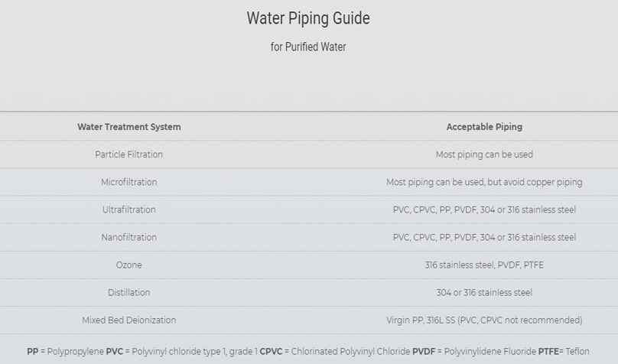Click the 'avoid copper piping' cell for Microfiltration
The image size is (618, 364).
tap(484, 182)
